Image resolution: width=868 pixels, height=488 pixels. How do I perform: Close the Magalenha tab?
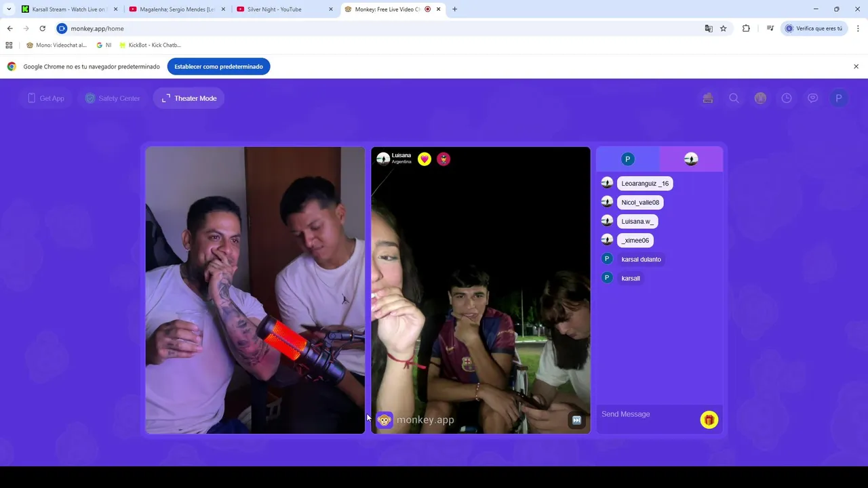click(x=223, y=9)
